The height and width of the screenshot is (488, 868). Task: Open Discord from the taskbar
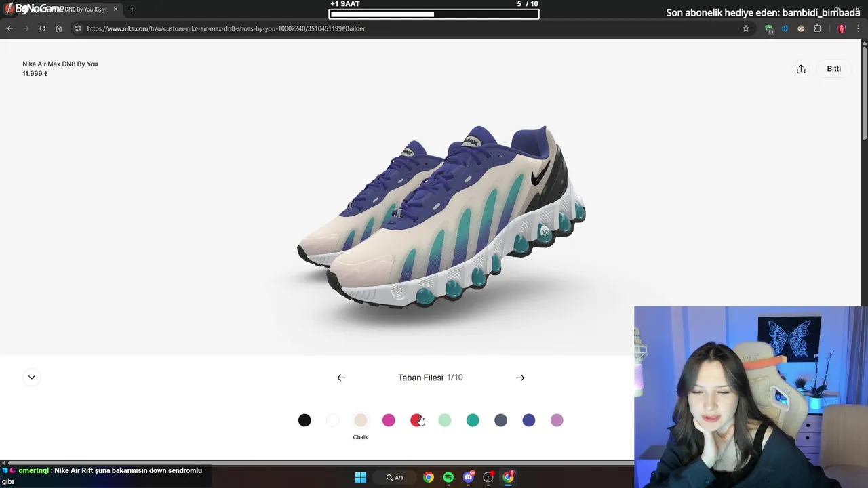pos(469,477)
